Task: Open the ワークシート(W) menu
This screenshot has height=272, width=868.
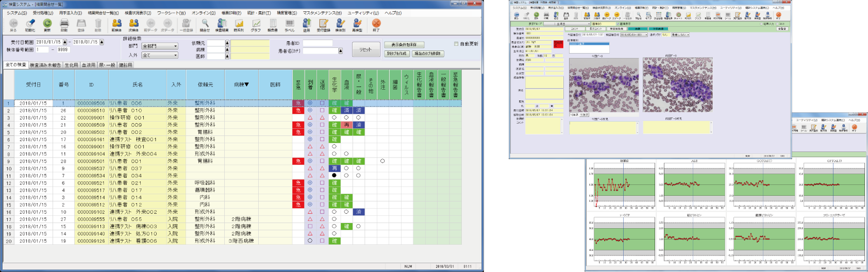Action: (171, 13)
